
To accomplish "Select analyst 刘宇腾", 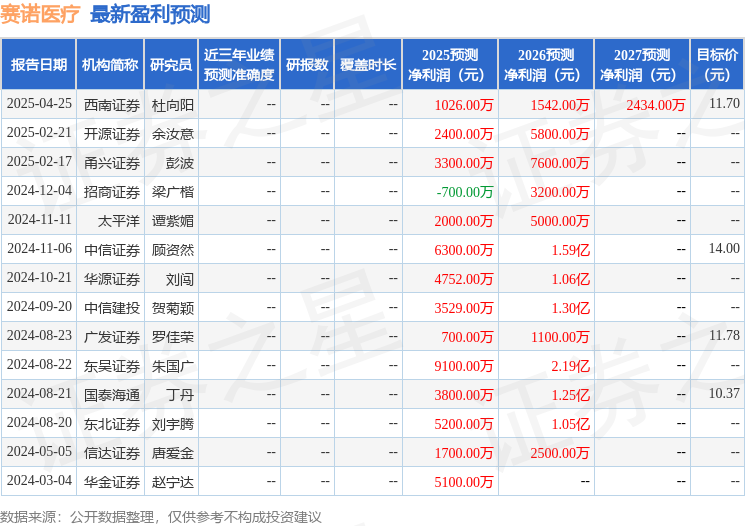I will 172,424.
